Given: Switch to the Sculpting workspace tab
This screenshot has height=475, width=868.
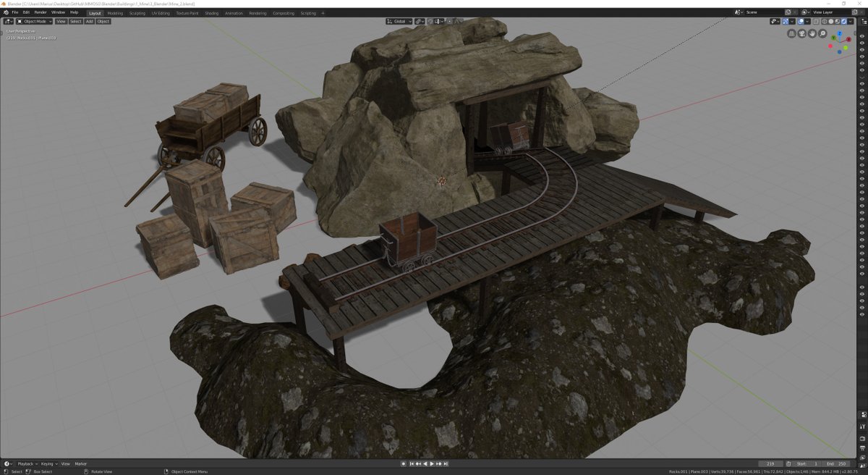Looking at the screenshot, I should 137,13.
